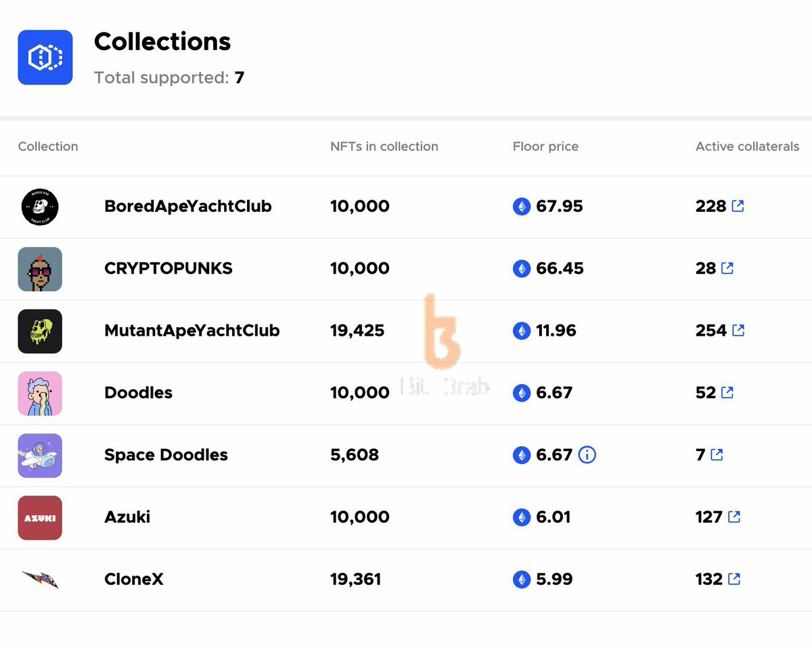Click the Active collaterals column header

(748, 146)
